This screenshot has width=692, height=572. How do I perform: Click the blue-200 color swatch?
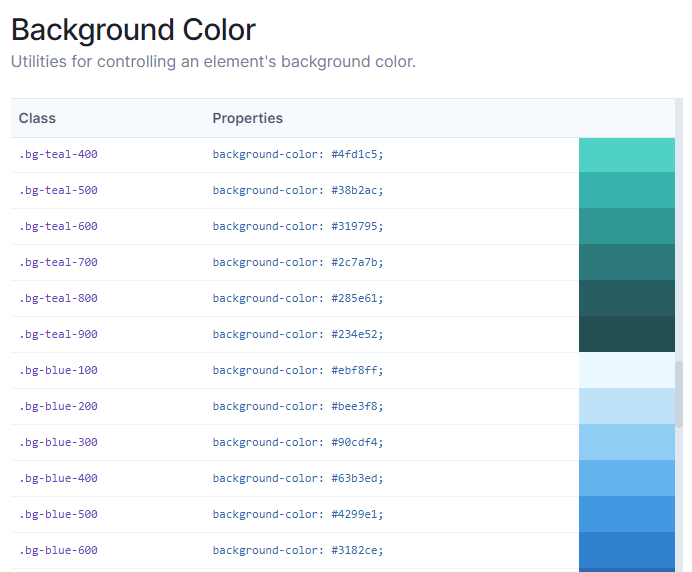point(627,406)
